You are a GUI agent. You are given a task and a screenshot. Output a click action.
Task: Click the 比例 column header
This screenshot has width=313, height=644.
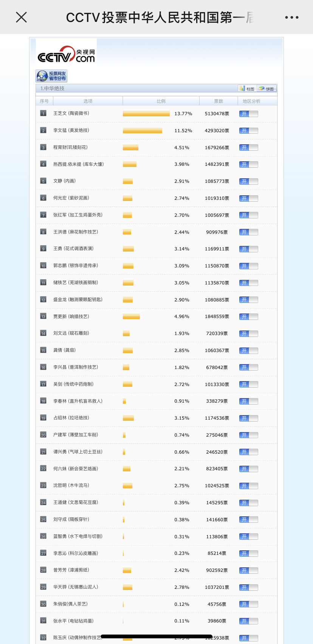(161, 101)
